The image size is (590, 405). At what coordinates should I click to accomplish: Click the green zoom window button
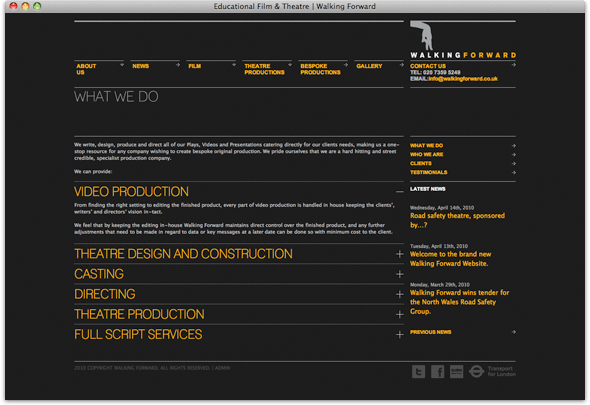[37, 6]
